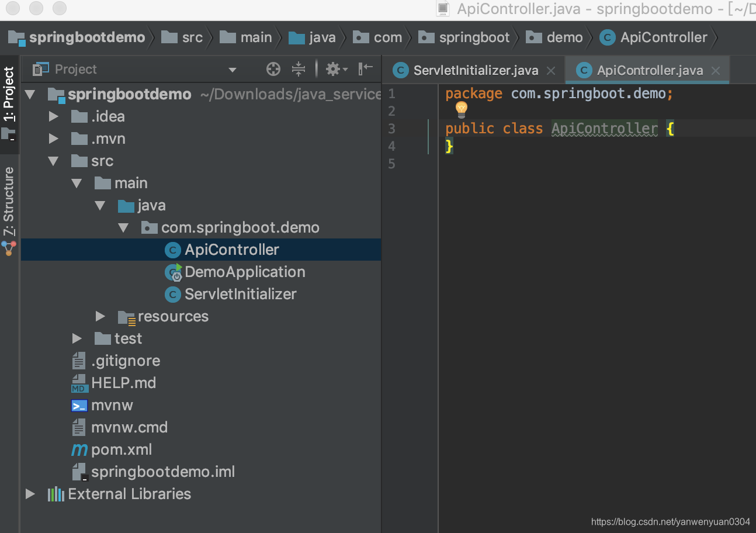
Task: Click the mvnw shell script icon
Action: 79,406
